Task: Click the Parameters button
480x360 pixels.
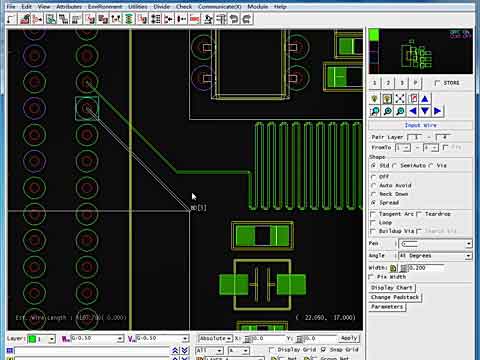Action: coord(387,307)
